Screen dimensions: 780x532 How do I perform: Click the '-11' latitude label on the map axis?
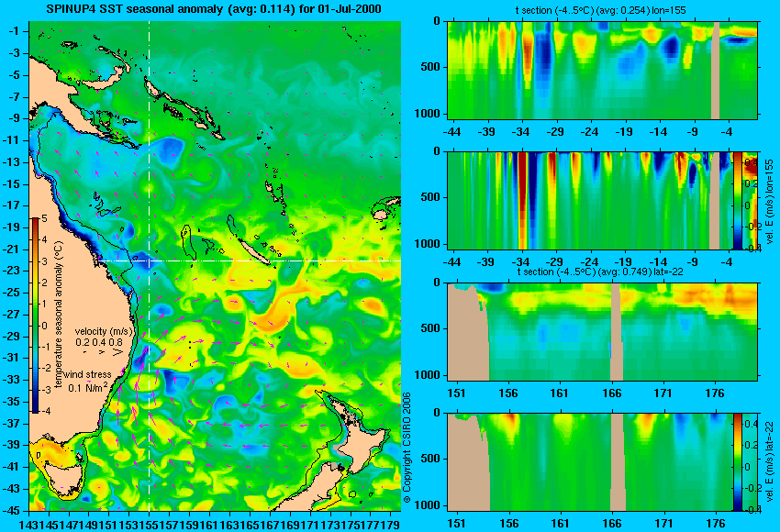pos(11,140)
